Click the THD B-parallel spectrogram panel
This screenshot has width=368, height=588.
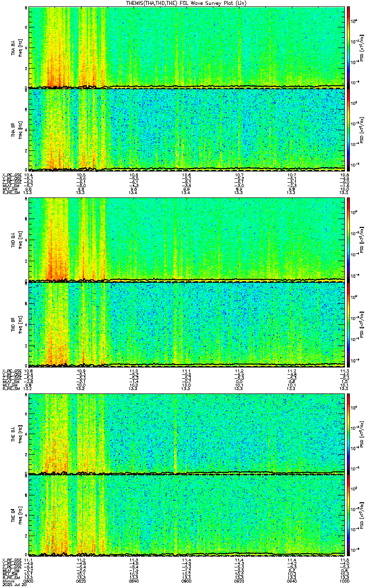click(x=187, y=324)
